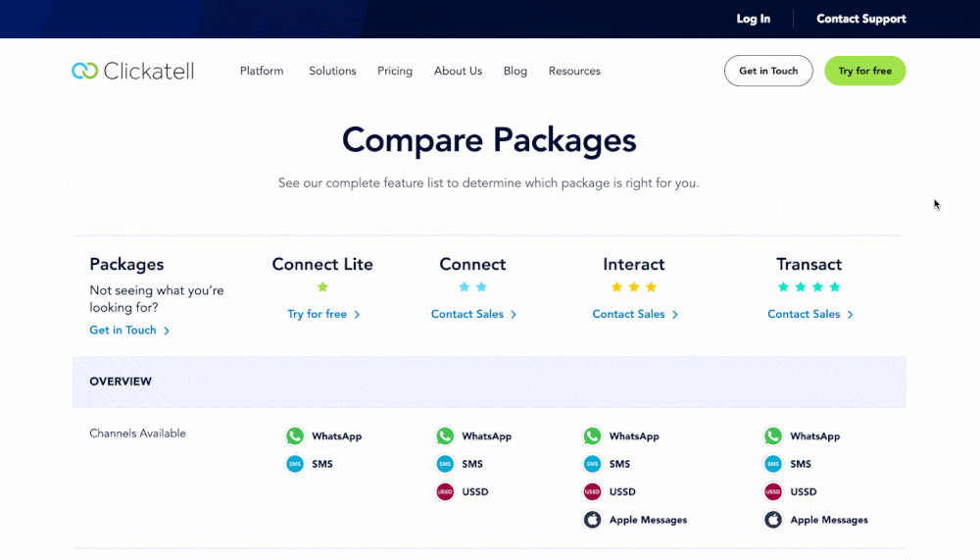This screenshot has width=980, height=560.
Task: Click WhatsApp icon in Interact column
Action: tap(593, 436)
